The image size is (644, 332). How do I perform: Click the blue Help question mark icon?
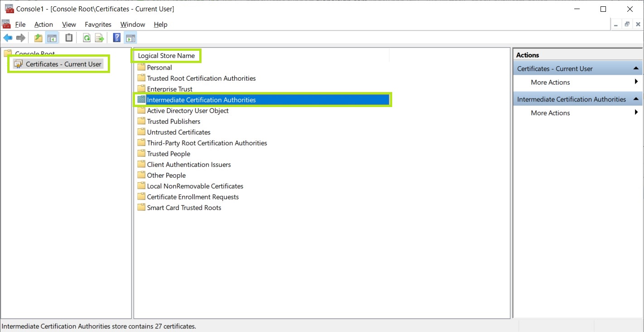(117, 38)
